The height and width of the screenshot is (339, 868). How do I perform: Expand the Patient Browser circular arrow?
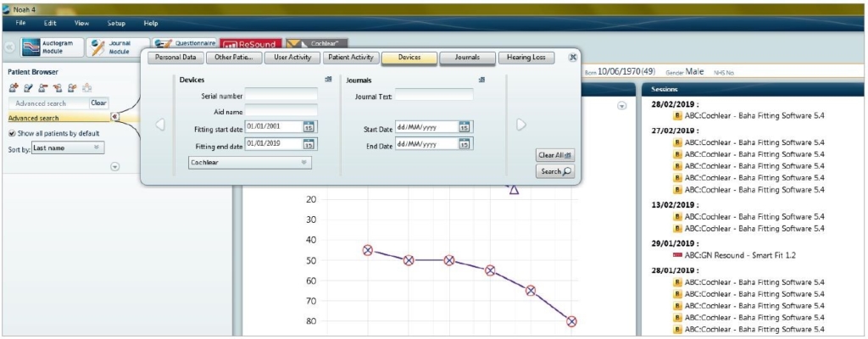tap(115, 166)
